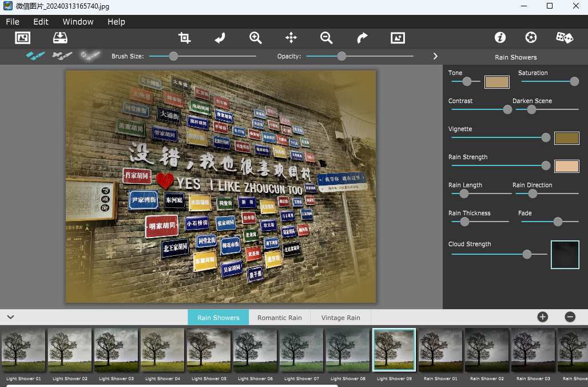Apply the Light Shower 07 preset
Viewport: 588px width, 387px height.
click(x=301, y=350)
